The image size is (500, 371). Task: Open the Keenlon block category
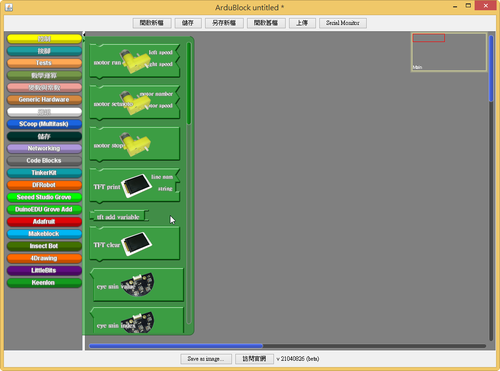point(44,283)
